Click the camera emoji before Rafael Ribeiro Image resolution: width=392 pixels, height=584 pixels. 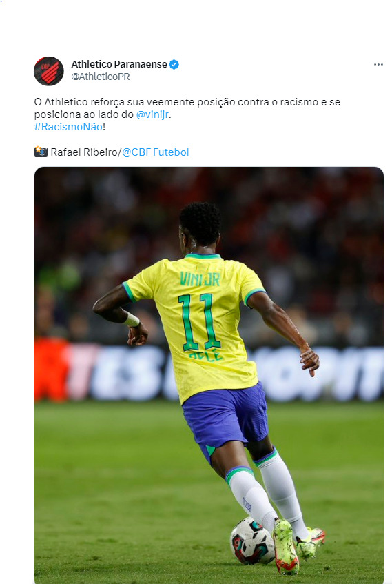(x=41, y=152)
